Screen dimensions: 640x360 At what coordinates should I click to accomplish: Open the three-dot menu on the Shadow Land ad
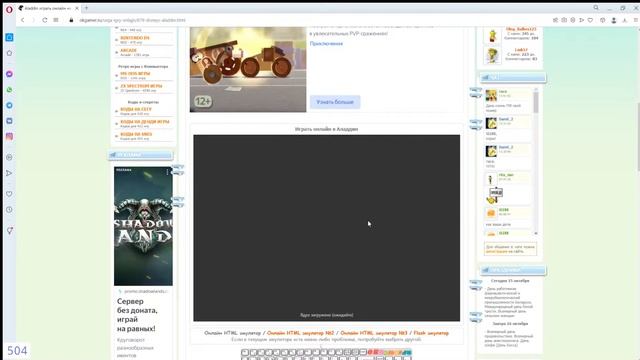click(167, 172)
